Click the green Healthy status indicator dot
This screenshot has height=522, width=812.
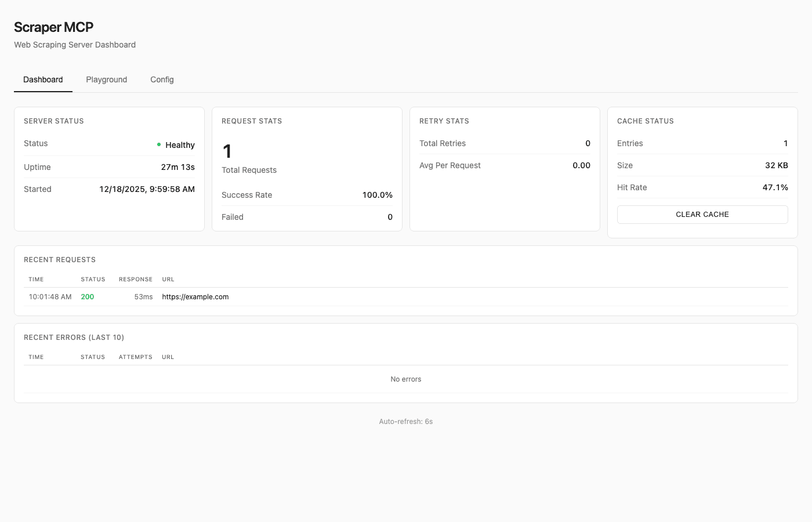(x=159, y=144)
